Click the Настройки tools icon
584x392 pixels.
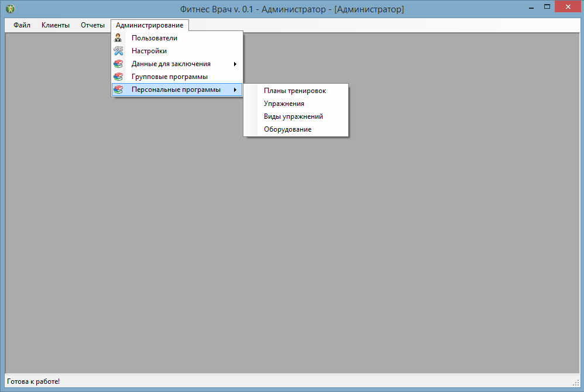(x=118, y=51)
